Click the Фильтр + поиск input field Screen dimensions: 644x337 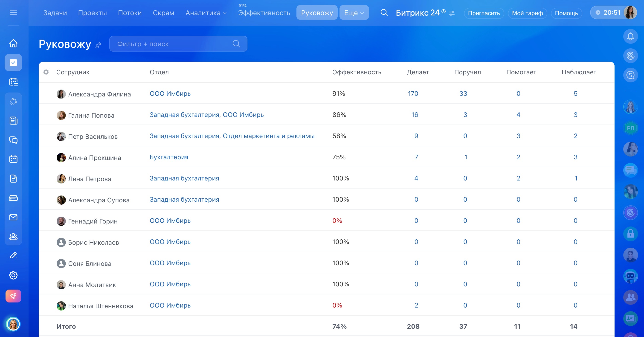pos(172,44)
